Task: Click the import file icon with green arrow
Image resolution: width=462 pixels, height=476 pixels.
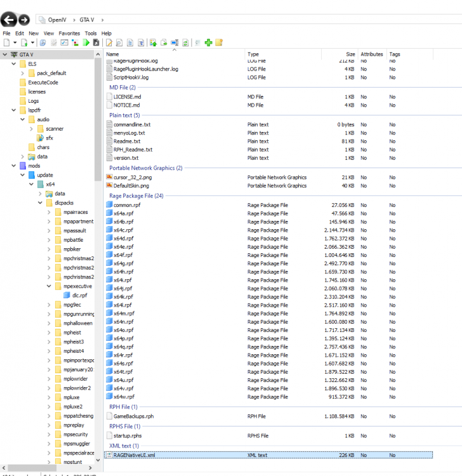Action: point(25,43)
